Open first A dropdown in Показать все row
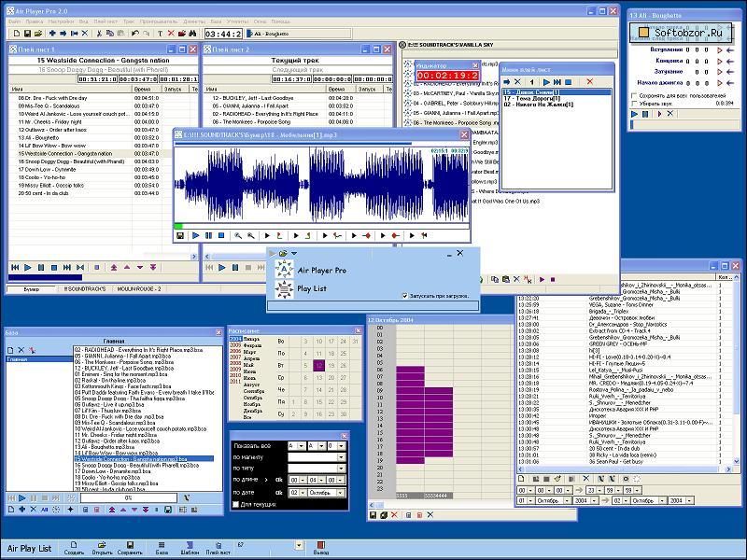 [x=302, y=446]
